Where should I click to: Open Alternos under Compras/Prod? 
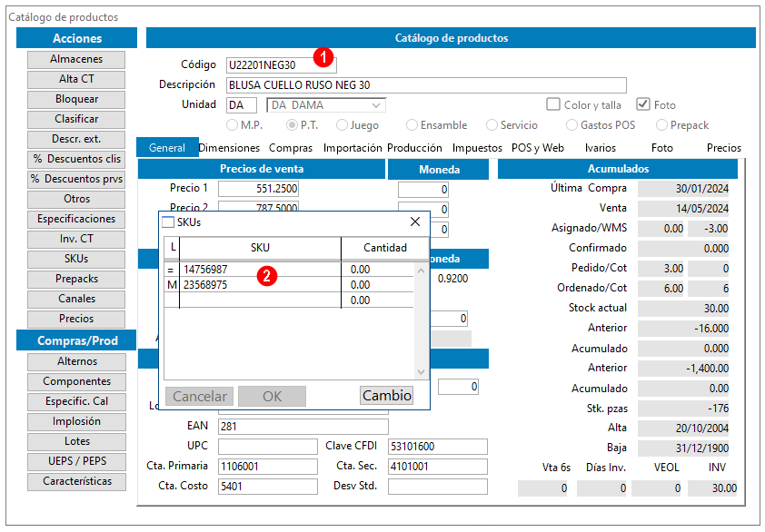[77, 362]
